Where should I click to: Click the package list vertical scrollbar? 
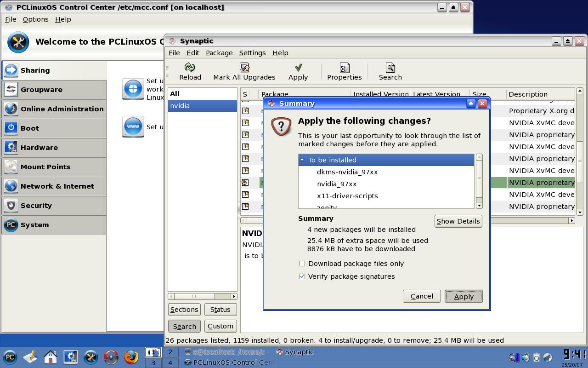580,151
